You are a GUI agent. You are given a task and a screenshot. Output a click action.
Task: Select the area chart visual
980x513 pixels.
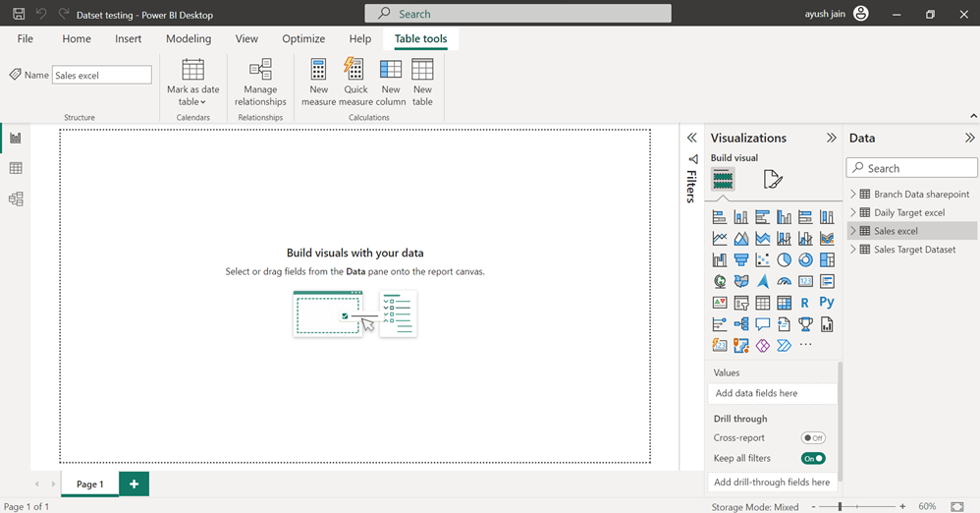click(741, 239)
